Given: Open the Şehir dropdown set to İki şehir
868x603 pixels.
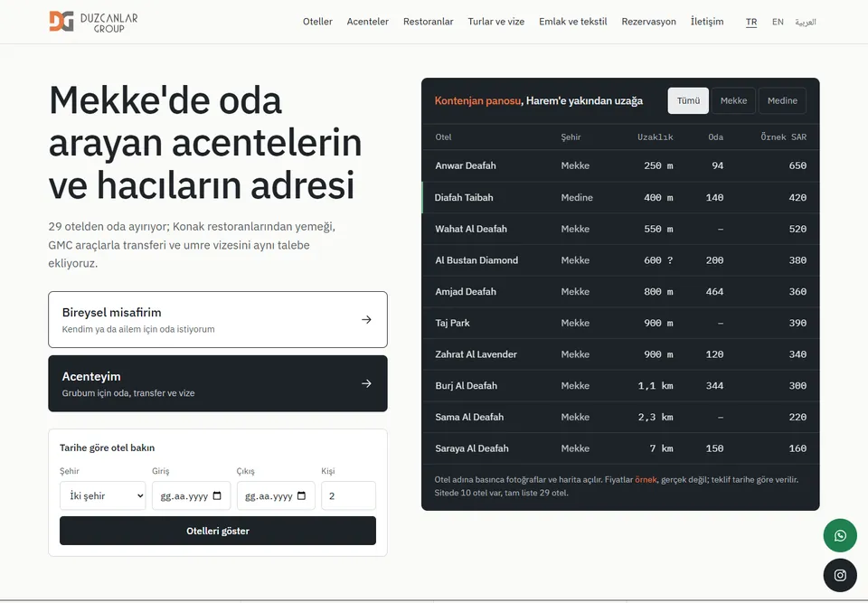Looking at the screenshot, I should [102, 495].
